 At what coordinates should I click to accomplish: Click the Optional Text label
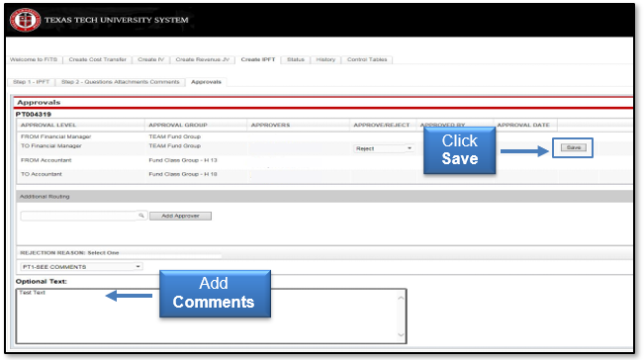(x=42, y=281)
